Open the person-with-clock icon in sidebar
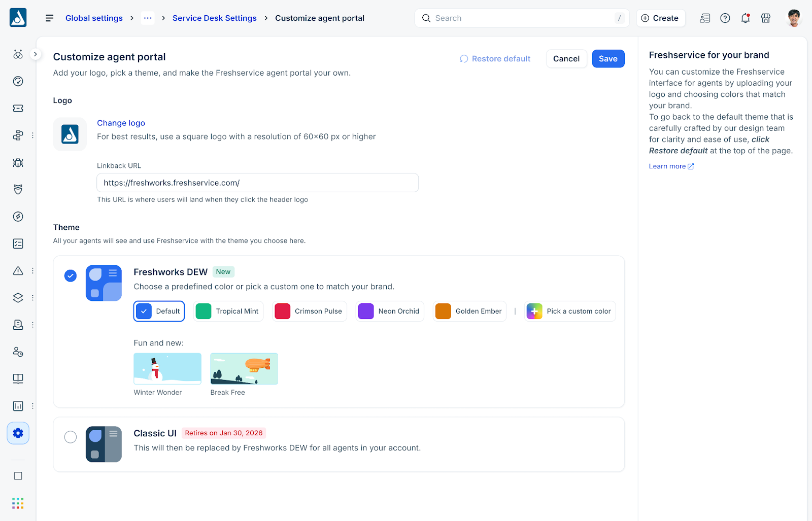 pos(18,352)
